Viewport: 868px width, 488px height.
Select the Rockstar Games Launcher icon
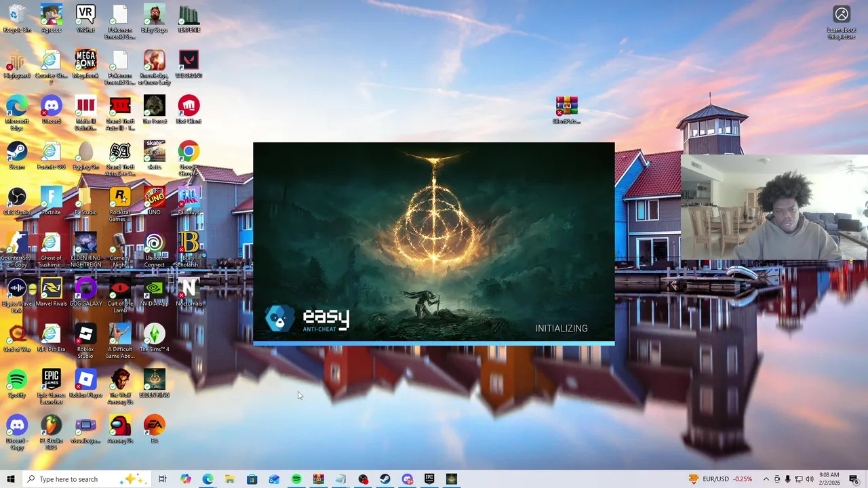coord(120,205)
